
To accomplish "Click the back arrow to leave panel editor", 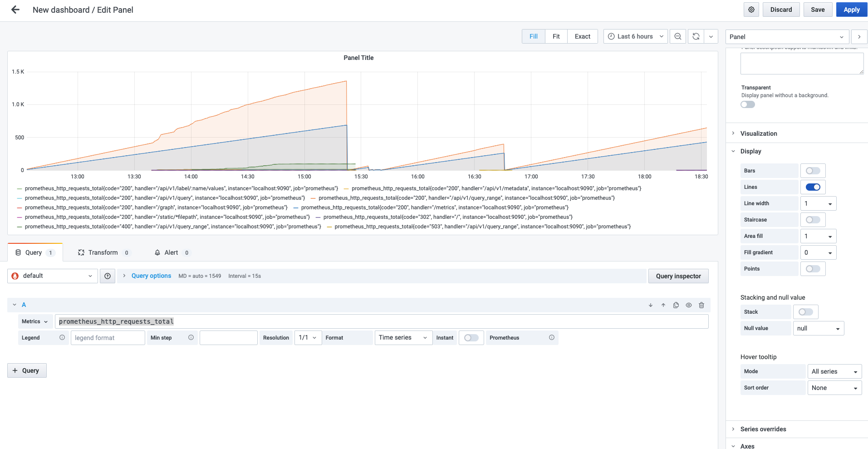I will 15,10.
